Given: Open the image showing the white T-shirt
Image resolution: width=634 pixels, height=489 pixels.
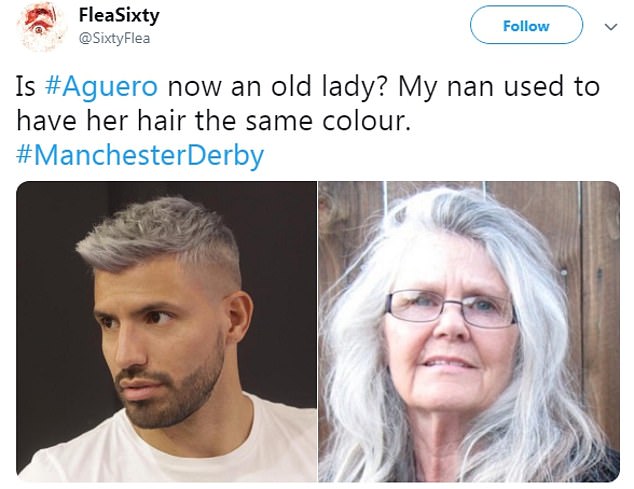Looking at the screenshot, I should click(x=166, y=331).
